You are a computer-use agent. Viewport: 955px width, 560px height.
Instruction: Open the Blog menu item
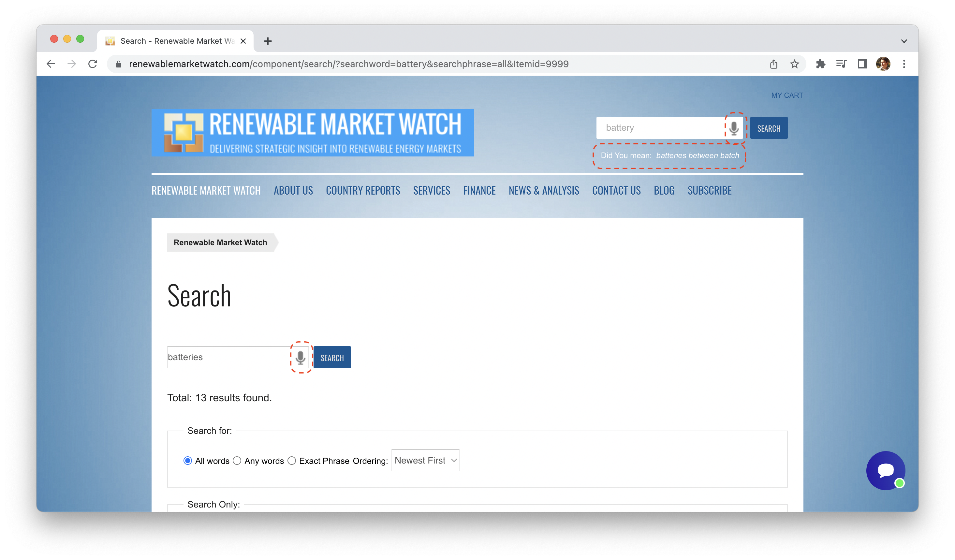664,191
